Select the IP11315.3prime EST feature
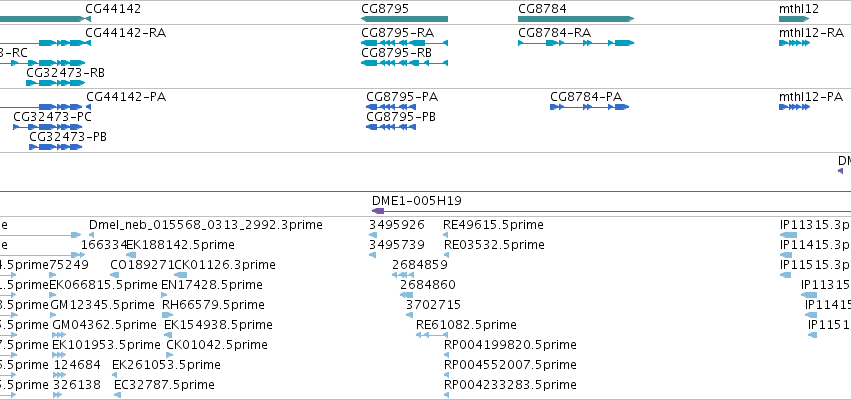851x400 pixels. 788,235
